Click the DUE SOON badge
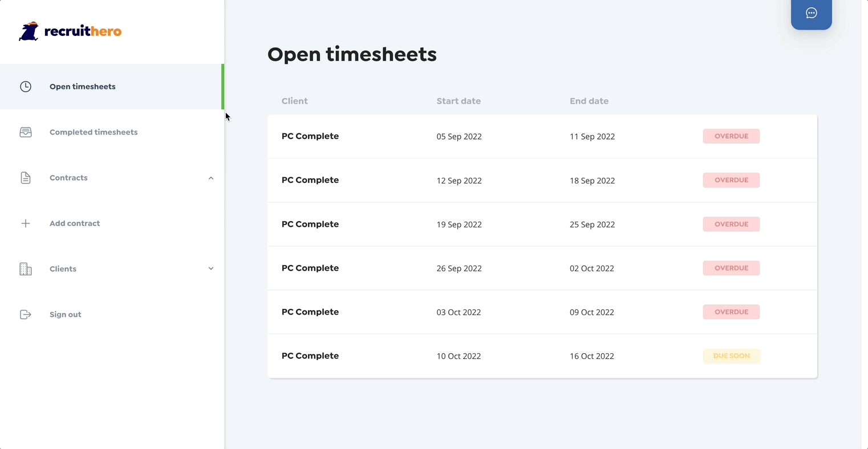Viewport: 868px width, 449px height. [731, 356]
